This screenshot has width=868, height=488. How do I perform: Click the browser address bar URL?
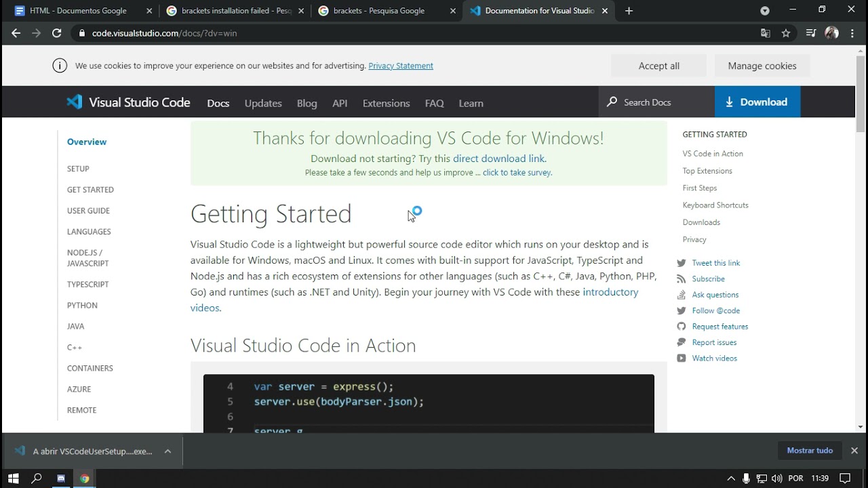165,33
